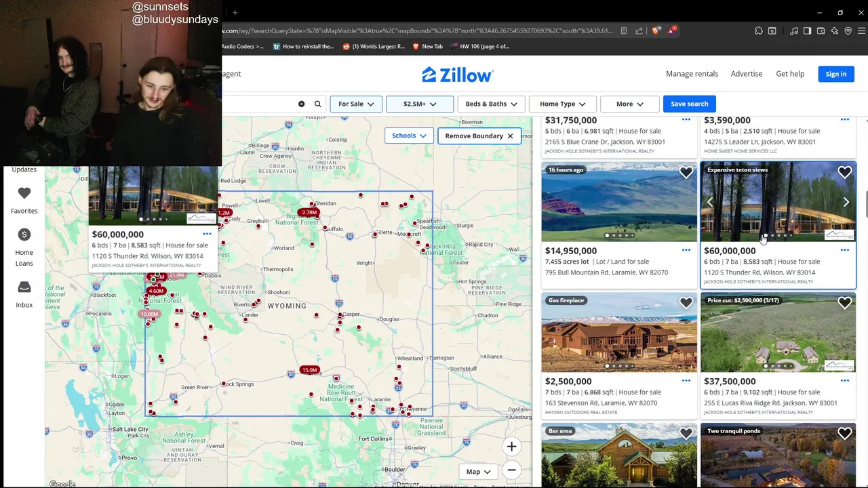
Task: Open Home Loans in the left sidebar
Action: coord(24,247)
